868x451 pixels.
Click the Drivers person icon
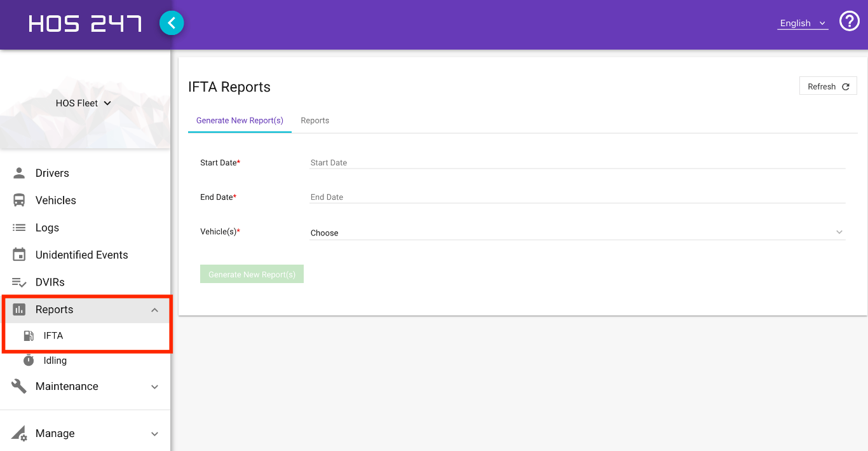pos(19,173)
